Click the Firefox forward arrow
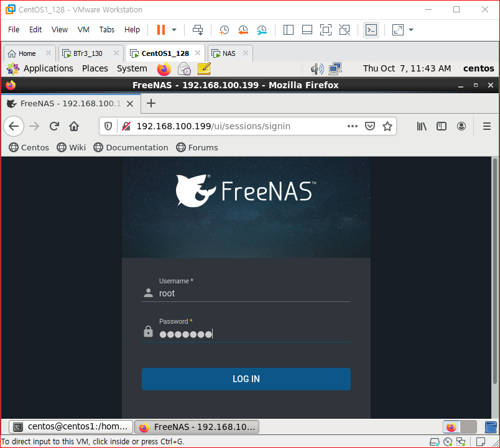The image size is (500, 448). 34,127
